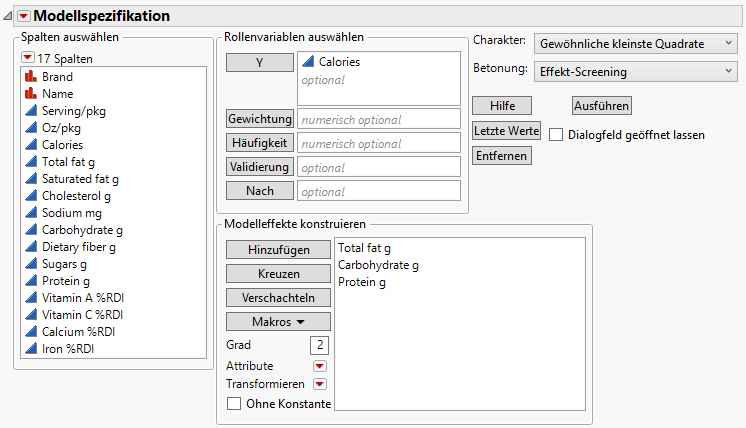Open the red Attribute triangle menu
Image resolution: width=746 pixels, height=428 pixels.
point(320,366)
